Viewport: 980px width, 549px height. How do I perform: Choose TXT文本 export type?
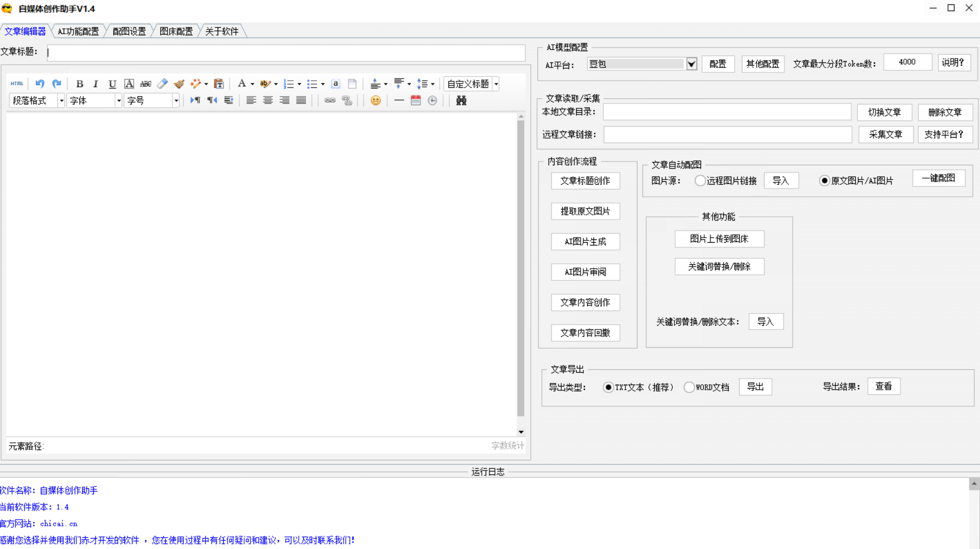tap(608, 387)
